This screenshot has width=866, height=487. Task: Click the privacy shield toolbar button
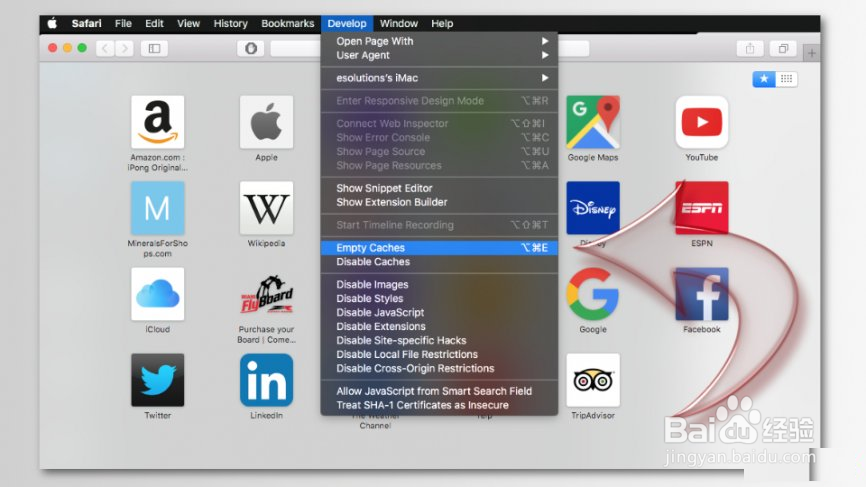[x=251, y=49]
